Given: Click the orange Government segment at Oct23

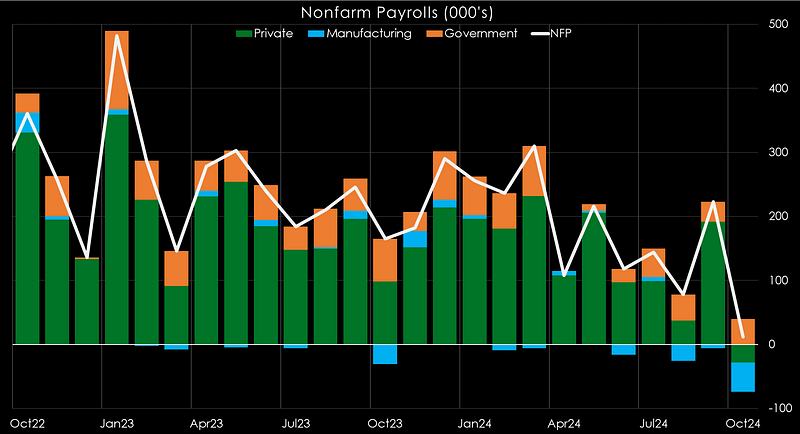Looking at the screenshot, I should coord(384,260).
